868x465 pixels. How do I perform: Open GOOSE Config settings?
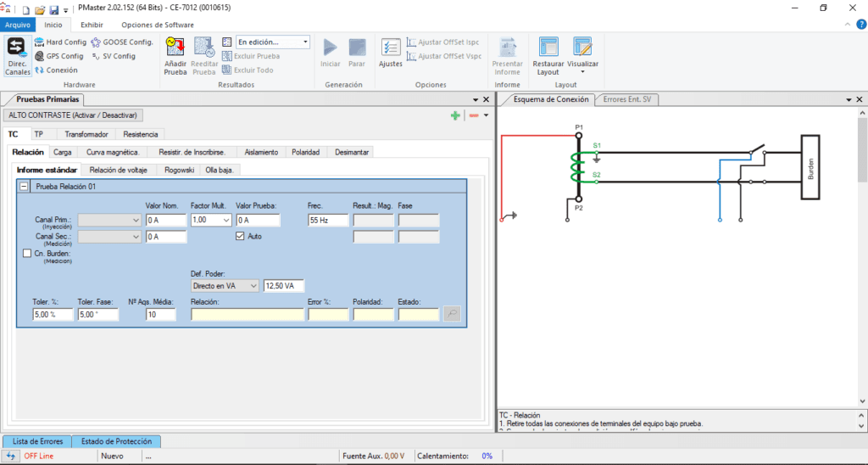pos(122,42)
